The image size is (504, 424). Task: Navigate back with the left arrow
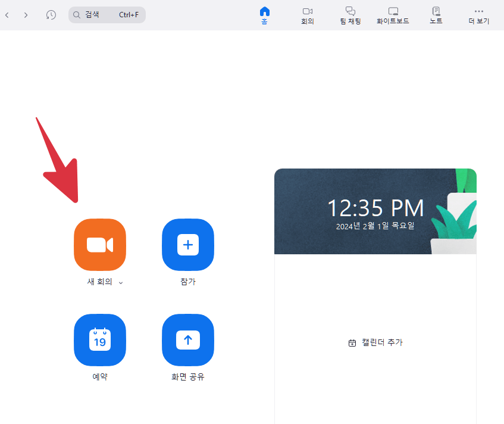coord(7,14)
